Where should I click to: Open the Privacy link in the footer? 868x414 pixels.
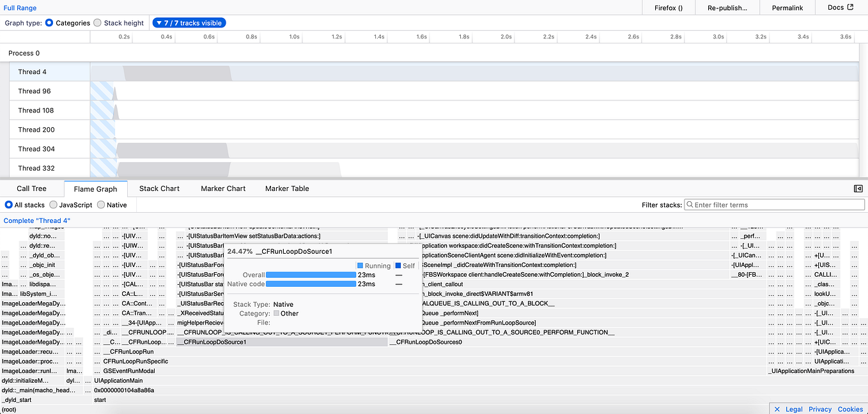[819, 409]
